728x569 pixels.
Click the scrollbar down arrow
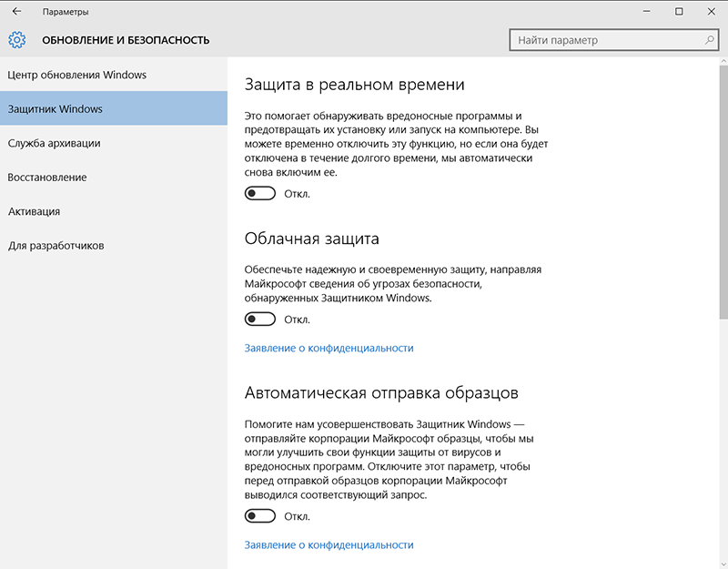[723, 564]
